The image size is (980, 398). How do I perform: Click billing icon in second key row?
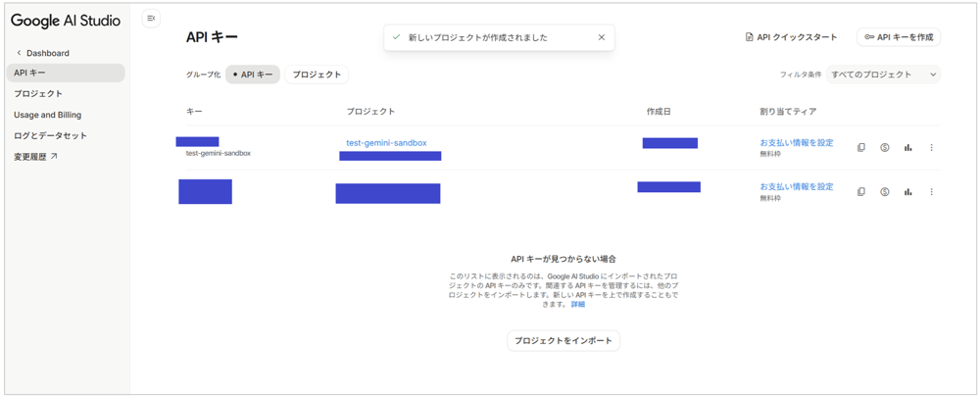click(885, 192)
